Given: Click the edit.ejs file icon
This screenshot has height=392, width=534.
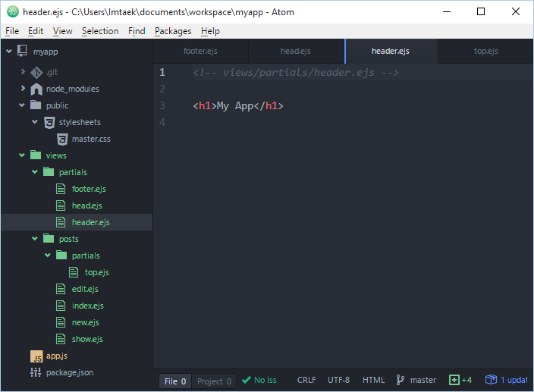Looking at the screenshot, I should [61, 289].
